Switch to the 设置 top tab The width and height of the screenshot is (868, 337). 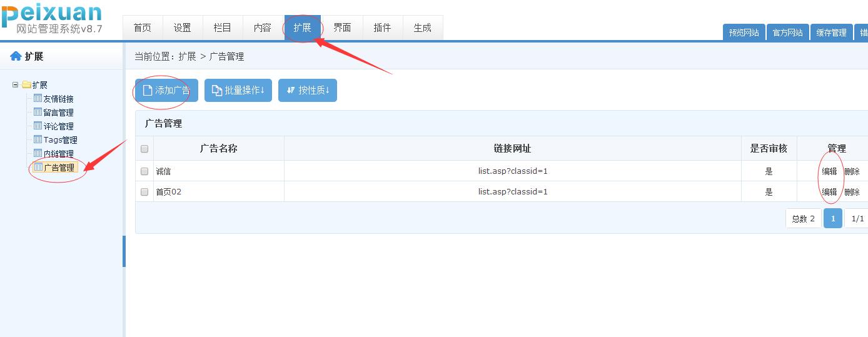point(183,28)
